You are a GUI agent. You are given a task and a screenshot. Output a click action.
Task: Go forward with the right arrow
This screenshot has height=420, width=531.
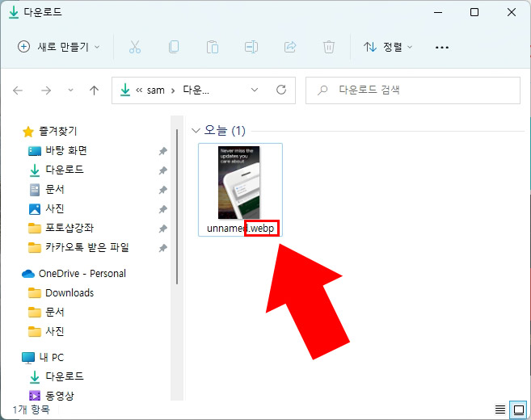tap(46, 90)
